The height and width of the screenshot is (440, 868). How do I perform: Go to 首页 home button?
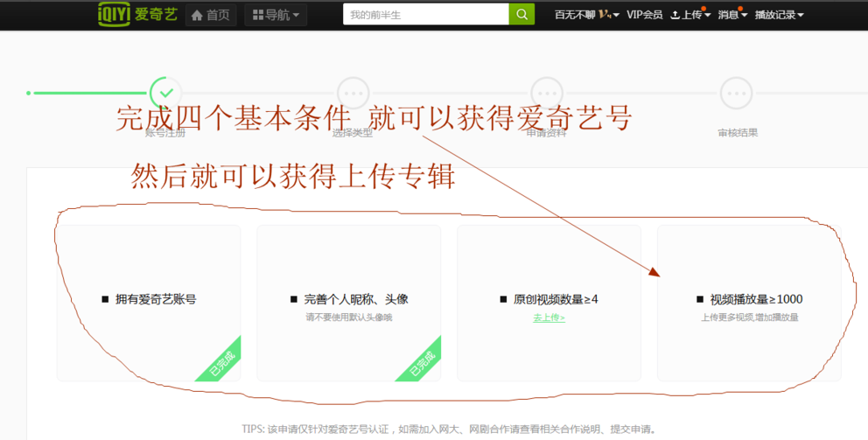pos(211,15)
